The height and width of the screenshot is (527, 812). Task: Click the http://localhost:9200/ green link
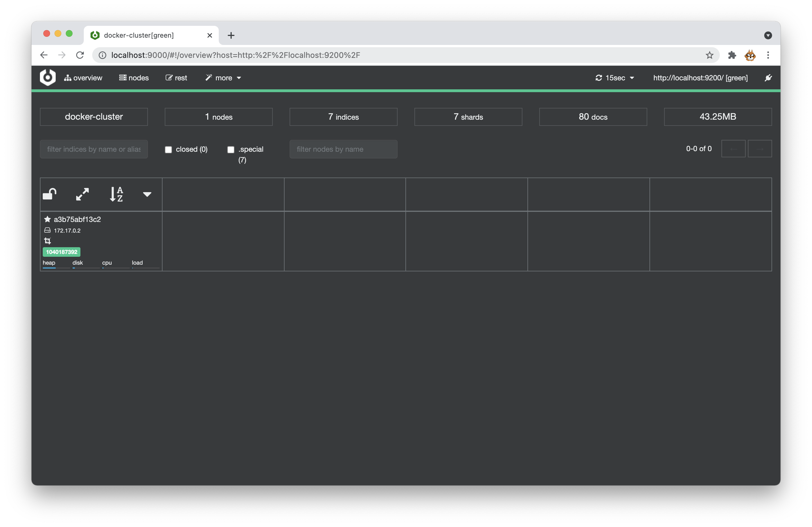pos(700,78)
